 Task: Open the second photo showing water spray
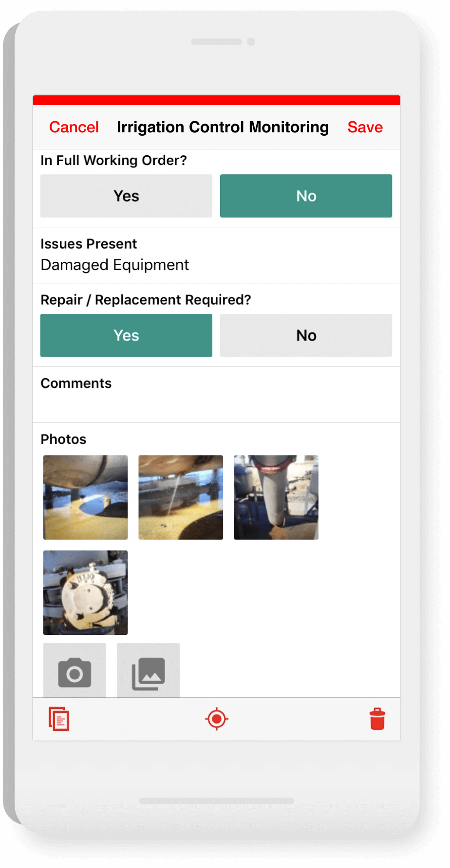pyautogui.click(x=181, y=497)
